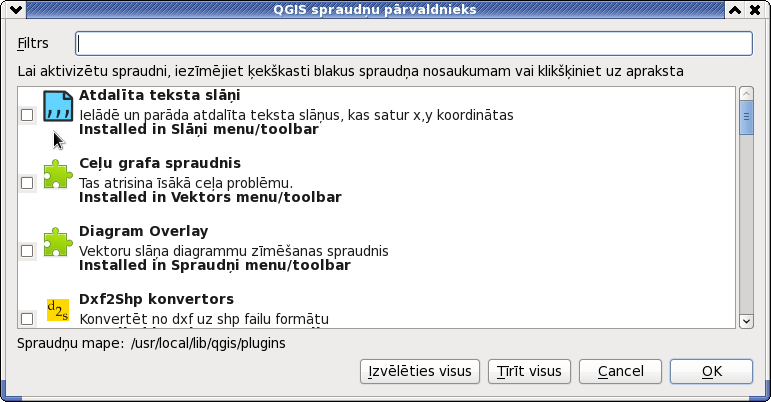
Task: Confirm with the OK button
Action: 711,371
